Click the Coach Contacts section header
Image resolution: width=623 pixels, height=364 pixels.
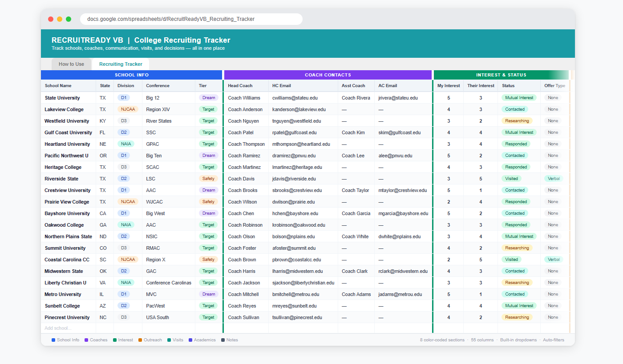328,75
